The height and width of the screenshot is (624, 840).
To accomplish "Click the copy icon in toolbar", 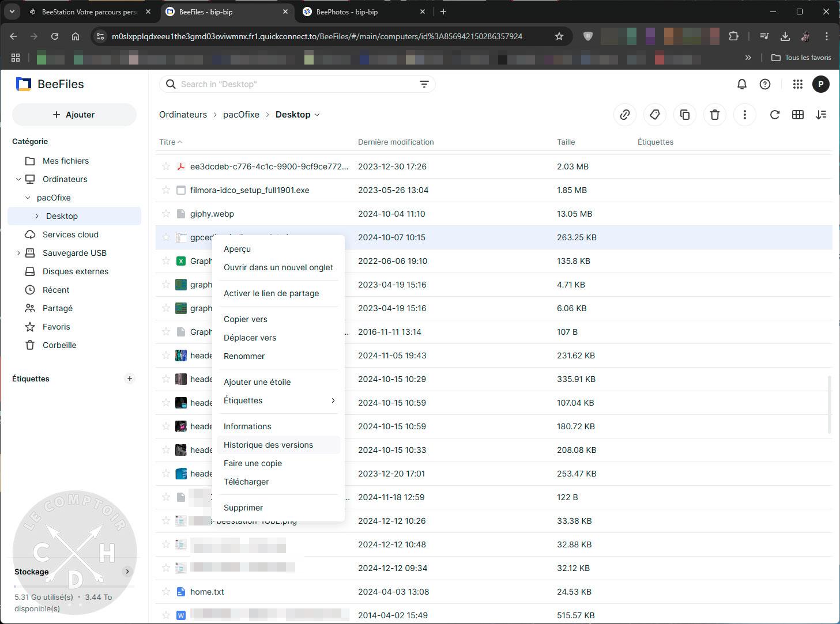I will [x=685, y=115].
